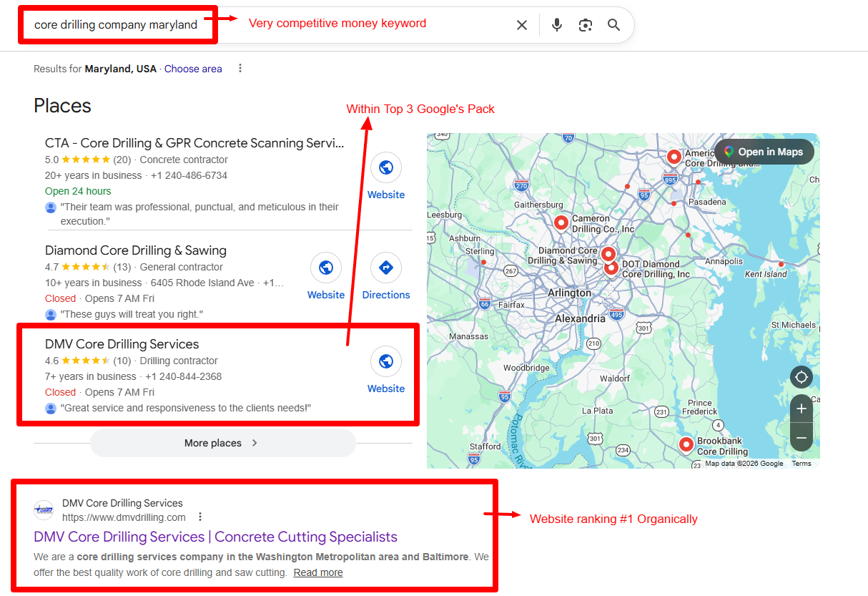Expand More places button
868x596 pixels.
[x=222, y=443]
